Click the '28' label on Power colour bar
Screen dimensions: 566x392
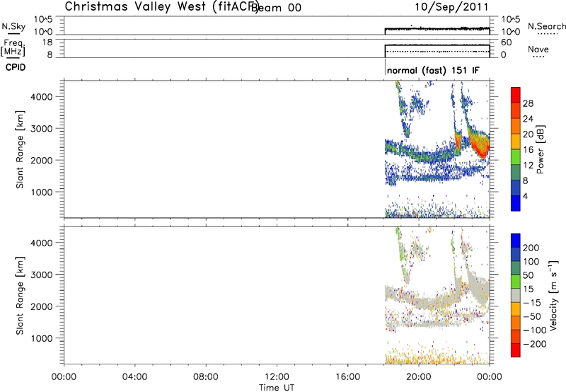[x=528, y=103]
